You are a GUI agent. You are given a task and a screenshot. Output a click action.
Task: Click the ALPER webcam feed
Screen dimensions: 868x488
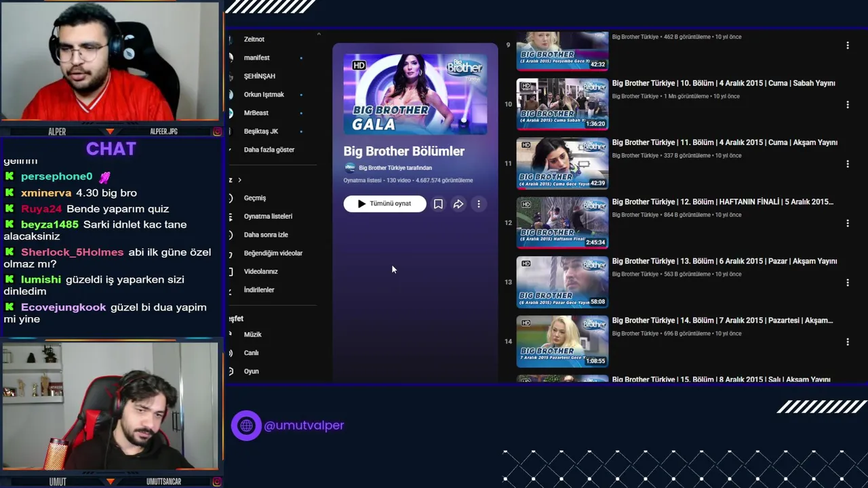[x=110, y=61]
